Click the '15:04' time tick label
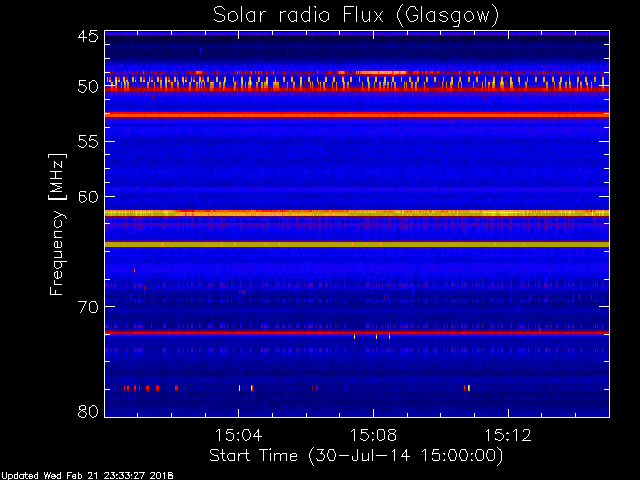 pos(238,435)
